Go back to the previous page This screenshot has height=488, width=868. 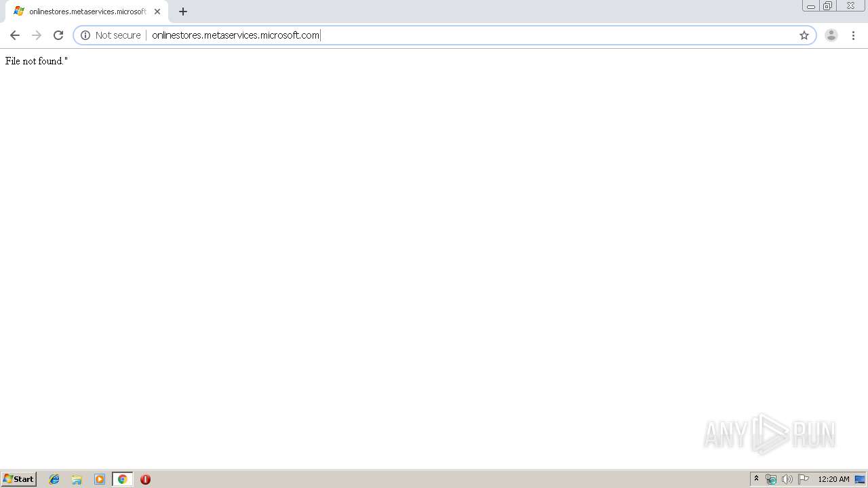tap(15, 35)
